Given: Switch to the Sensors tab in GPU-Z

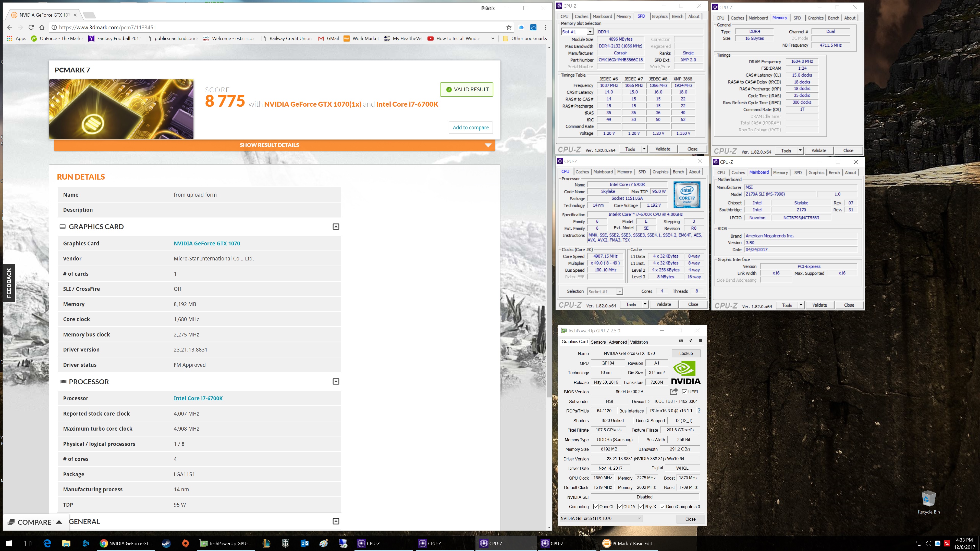Looking at the screenshot, I should [x=598, y=342].
